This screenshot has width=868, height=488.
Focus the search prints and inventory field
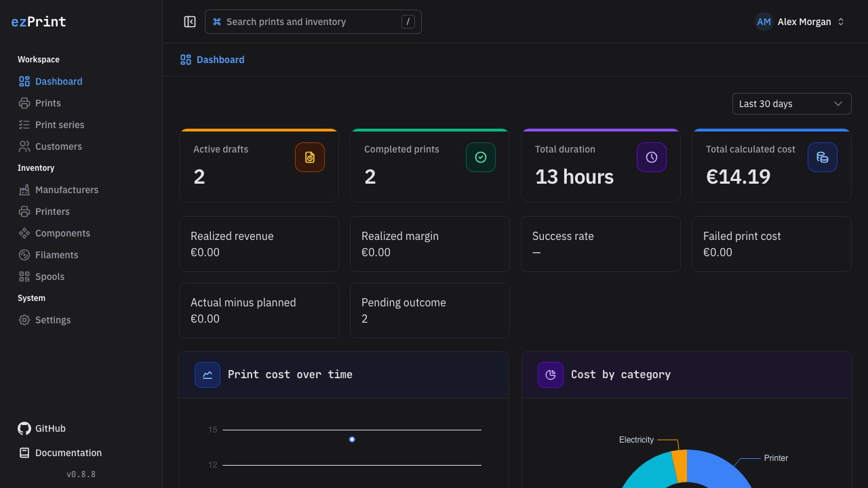pyautogui.click(x=313, y=22)
